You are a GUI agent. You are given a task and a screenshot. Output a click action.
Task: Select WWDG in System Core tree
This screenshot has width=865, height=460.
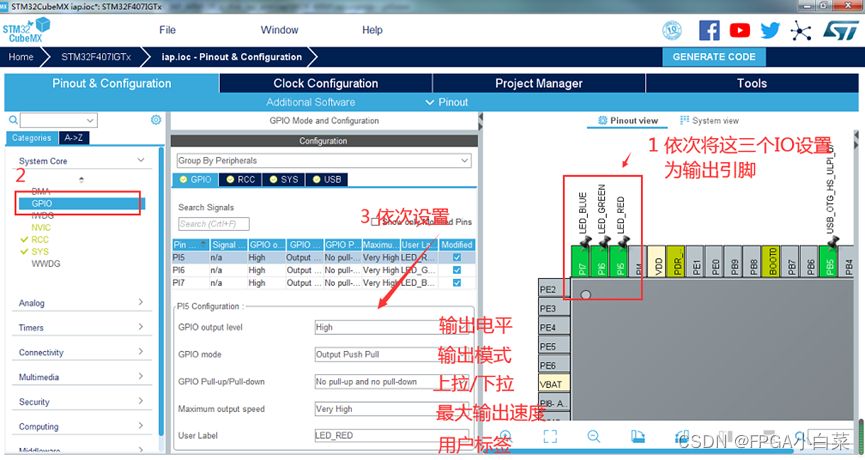click(46, 264)
